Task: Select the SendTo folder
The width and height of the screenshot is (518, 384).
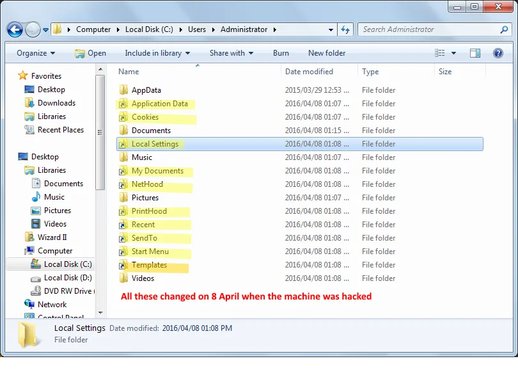Action: click(x=138, y=238)
